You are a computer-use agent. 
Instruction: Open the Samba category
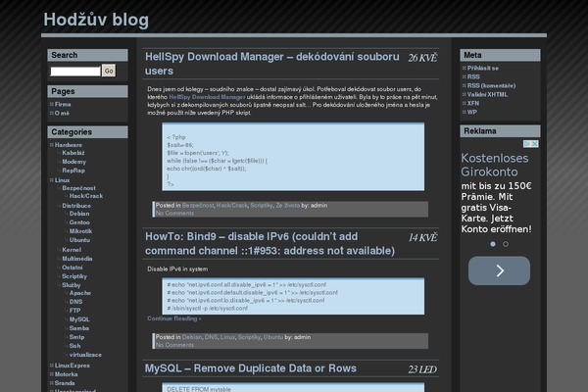[x=79, y=328]
